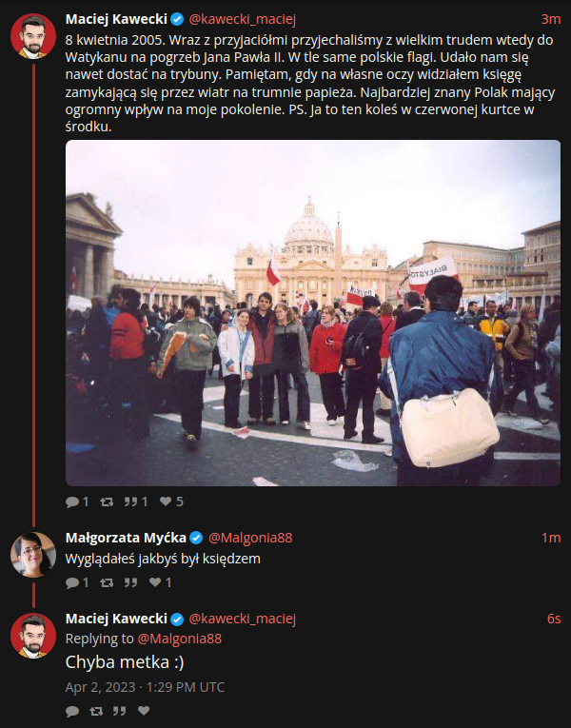The width and height of the screenshot is (571, 728).
Task: Open the 3m timestamp on first post
Action: pos(551,19)
